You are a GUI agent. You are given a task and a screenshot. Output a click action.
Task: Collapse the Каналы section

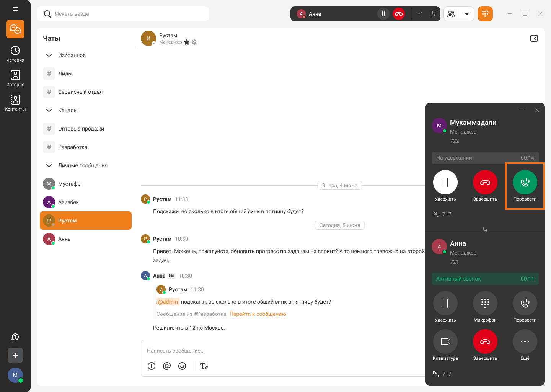point(49,110)
